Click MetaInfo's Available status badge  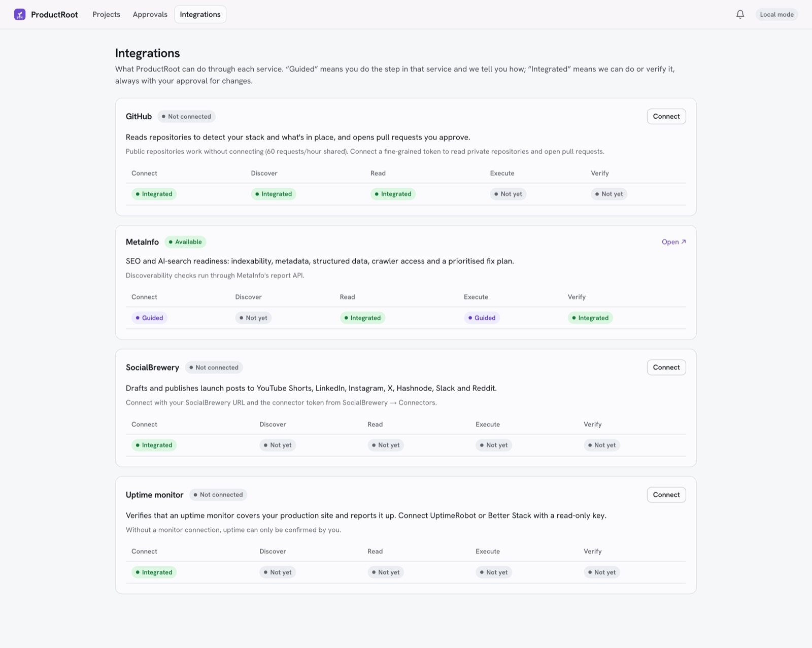[185, 242]
